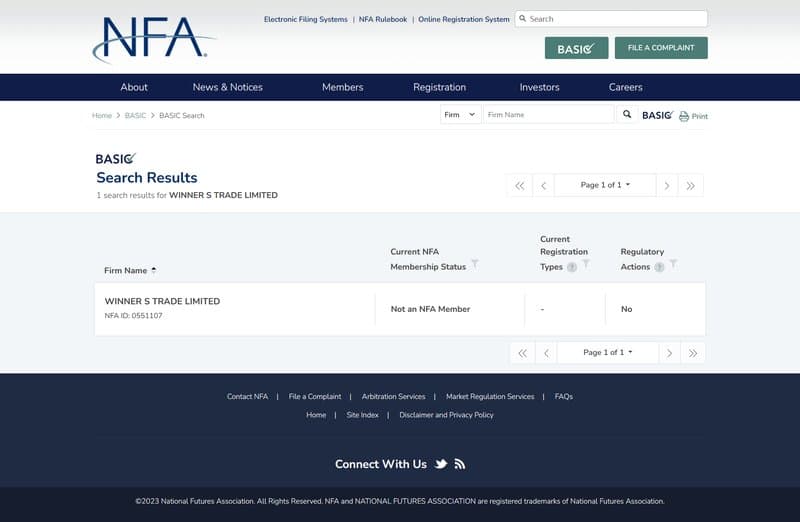Screen dimensions: 800x522
Task: Click the Firm Name input field
Action: [x=548, y=114]
